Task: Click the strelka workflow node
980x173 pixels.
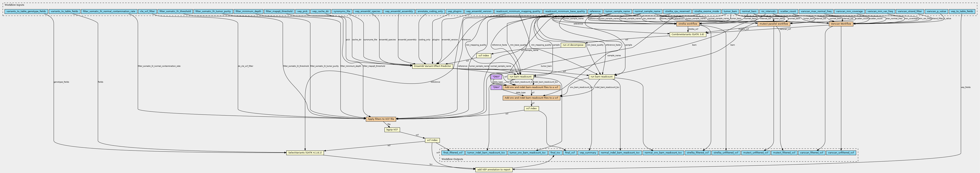Action: pos(687,24)
